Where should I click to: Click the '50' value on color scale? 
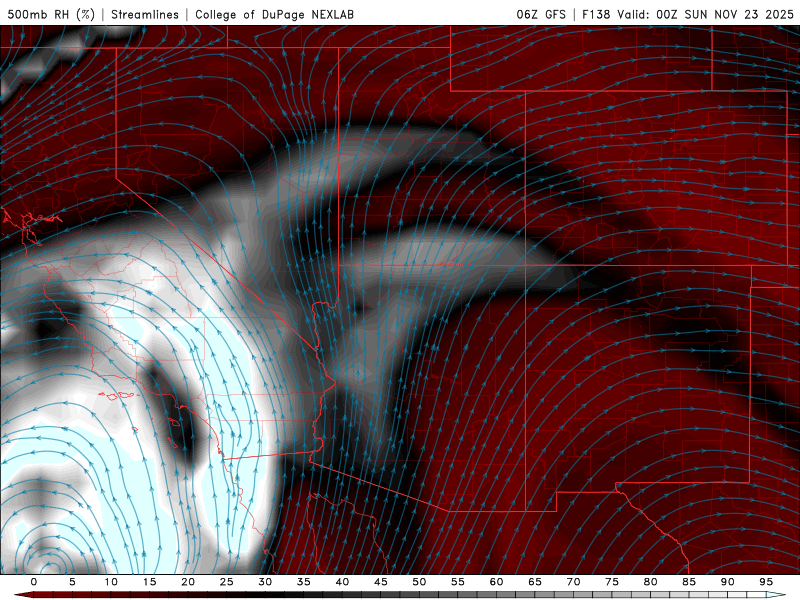point(419,582)
